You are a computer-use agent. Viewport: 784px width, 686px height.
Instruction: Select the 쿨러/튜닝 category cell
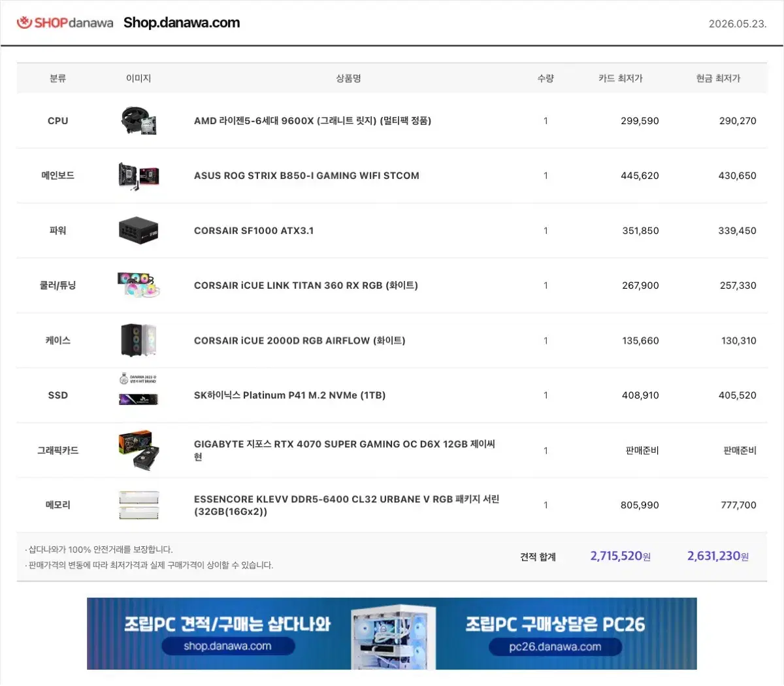click(57, 286)
